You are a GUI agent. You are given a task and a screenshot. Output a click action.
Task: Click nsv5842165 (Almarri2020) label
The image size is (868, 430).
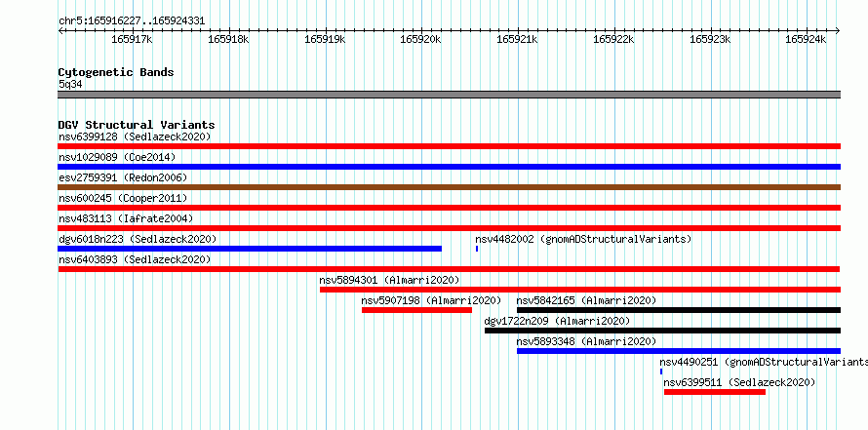[586, 300]
